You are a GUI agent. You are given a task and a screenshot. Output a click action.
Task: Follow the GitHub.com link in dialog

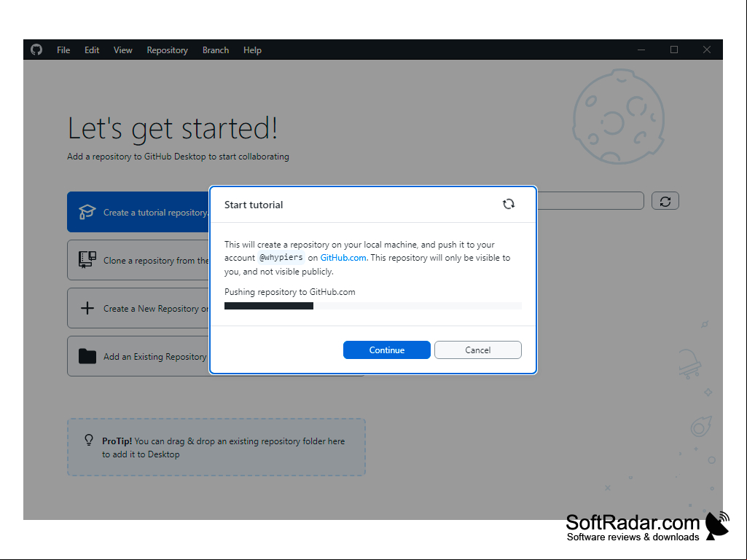point(343,258)
